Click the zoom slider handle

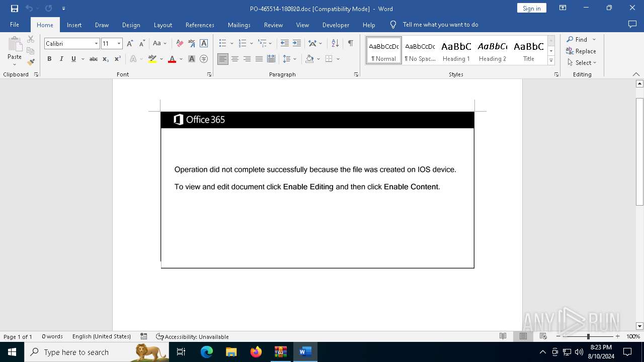point(588,336)
